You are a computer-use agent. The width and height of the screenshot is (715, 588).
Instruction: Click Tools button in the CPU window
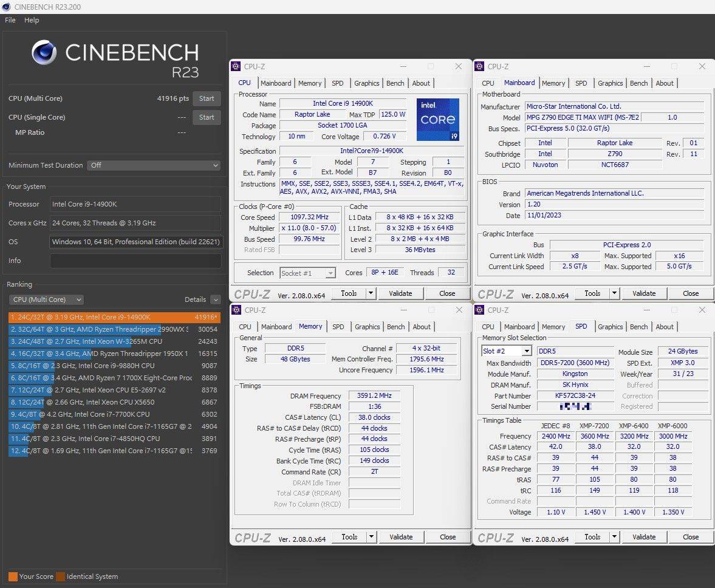pyautogui.click(x=349, y=293)
